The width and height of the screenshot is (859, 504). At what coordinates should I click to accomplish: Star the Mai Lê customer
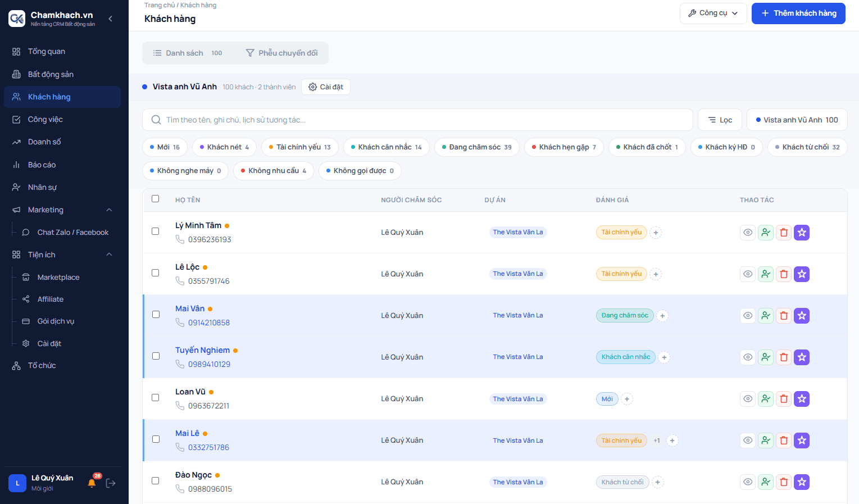[802, 441]
